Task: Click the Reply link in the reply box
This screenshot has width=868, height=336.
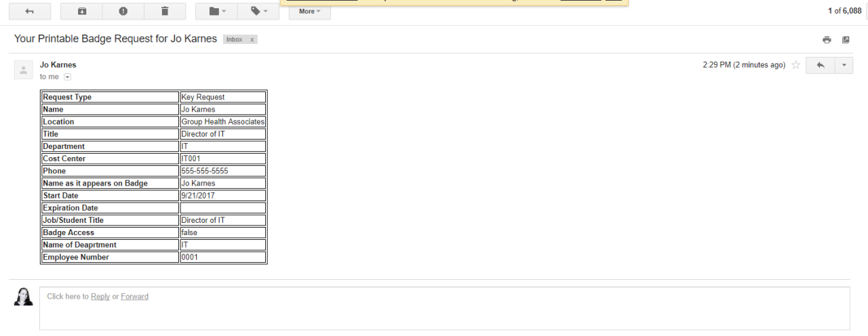Action: click(x=100, y=297)
